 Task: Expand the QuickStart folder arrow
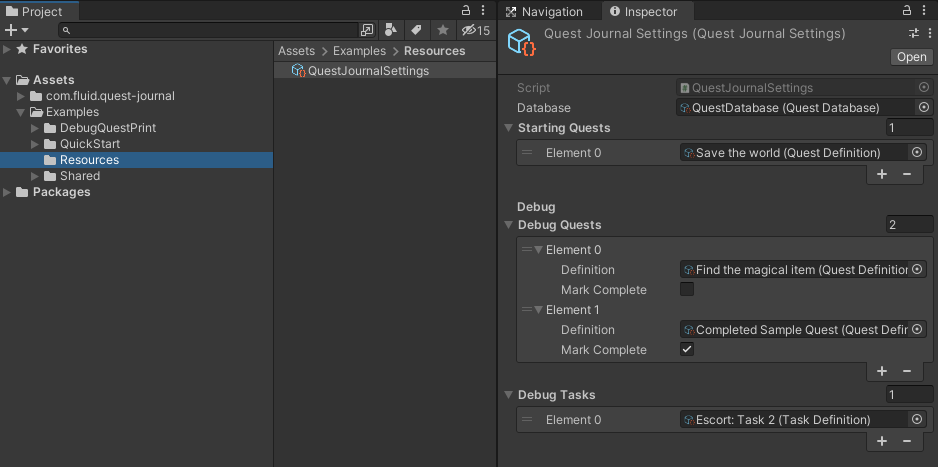[35, 144]
